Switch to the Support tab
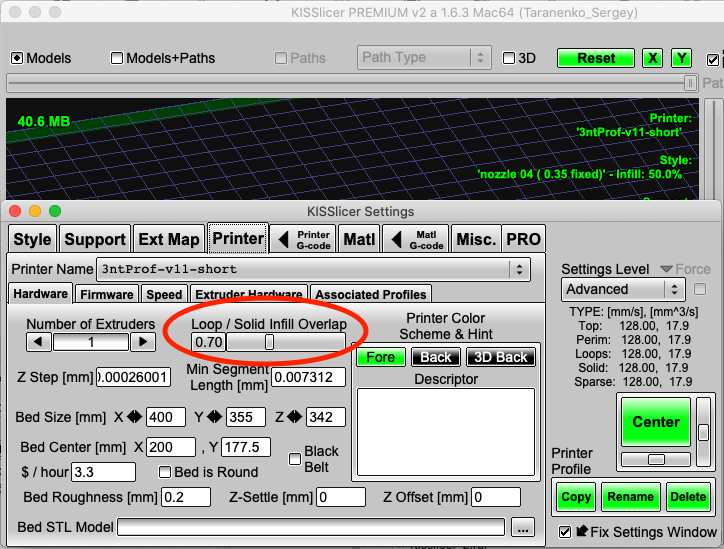 [95, 239]
